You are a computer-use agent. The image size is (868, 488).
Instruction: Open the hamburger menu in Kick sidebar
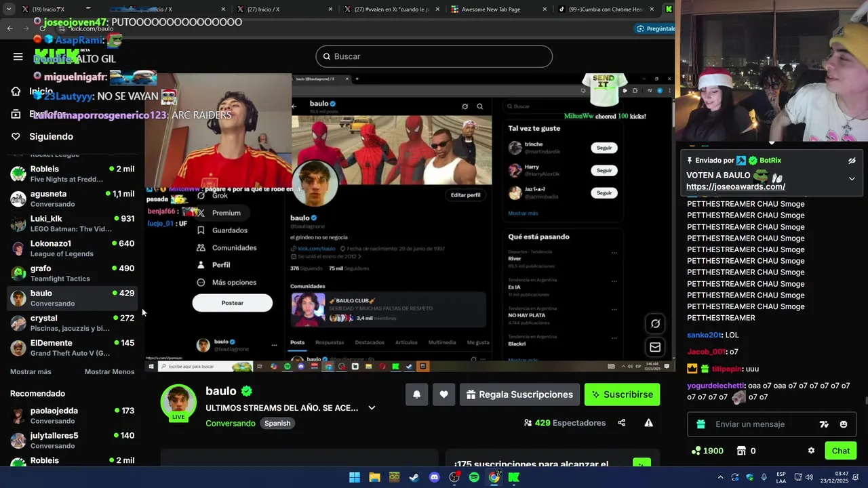tap(18, 57)
